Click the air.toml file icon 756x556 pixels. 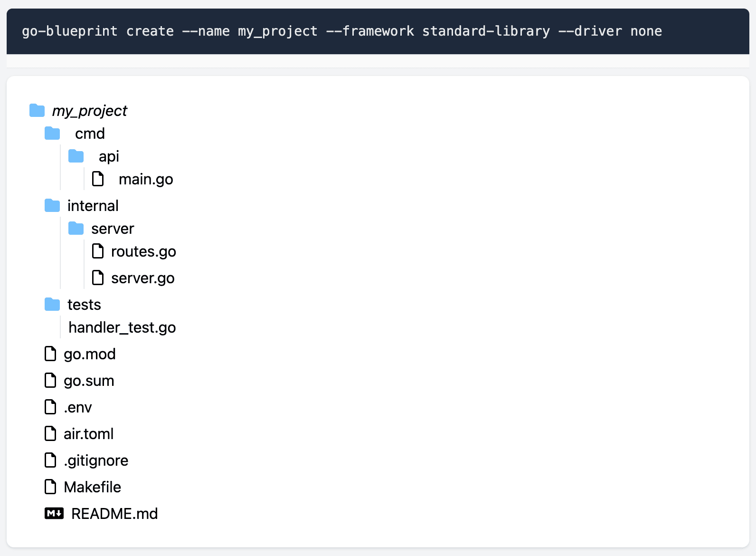click(x=50, y=433)
